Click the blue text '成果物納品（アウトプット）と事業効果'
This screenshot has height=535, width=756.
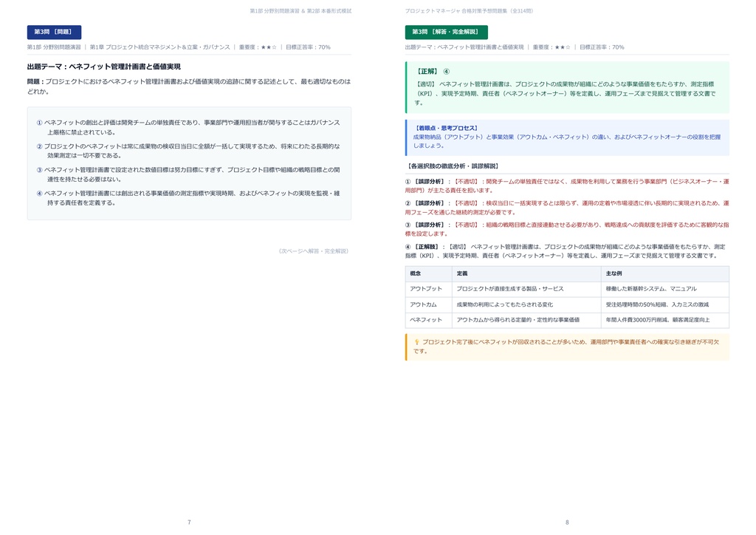pos(567,141)
